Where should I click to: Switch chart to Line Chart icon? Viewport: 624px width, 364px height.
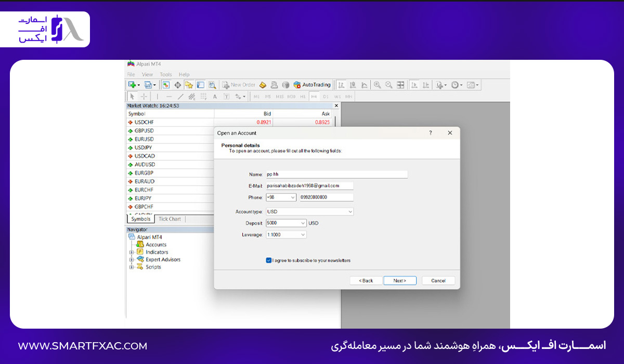[x=365, y=85]
